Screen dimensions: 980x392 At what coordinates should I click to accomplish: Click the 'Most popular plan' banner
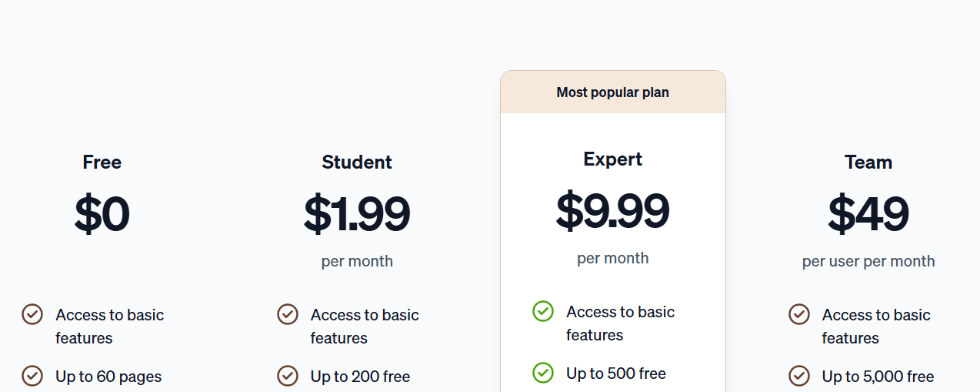tap(613, 92)
